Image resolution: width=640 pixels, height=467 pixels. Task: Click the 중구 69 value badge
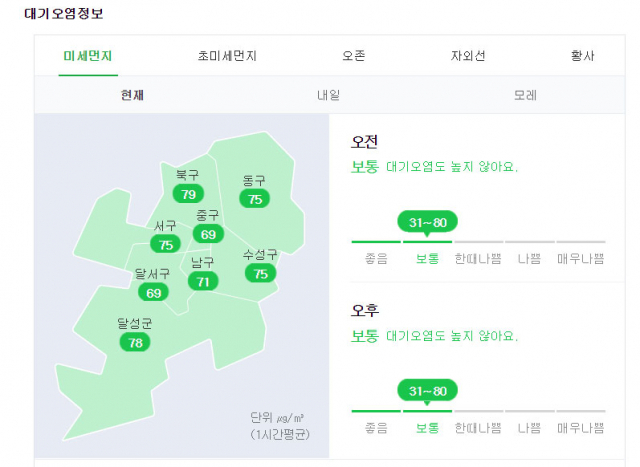click(x=208, y=234)
